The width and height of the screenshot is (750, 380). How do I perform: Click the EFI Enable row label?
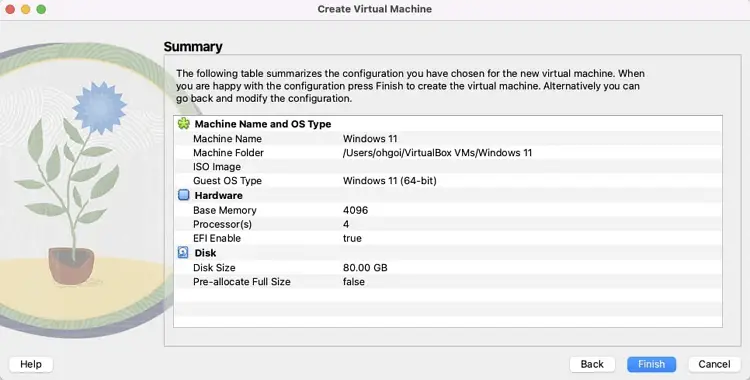point(217,238)
